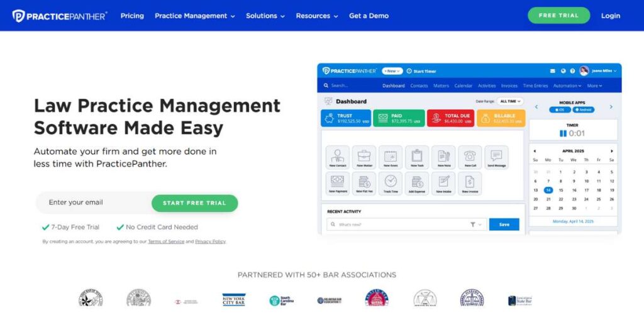Open Get a Demo page
The image size is (644, 322).
pyautogui.click(x=369, y=16)
